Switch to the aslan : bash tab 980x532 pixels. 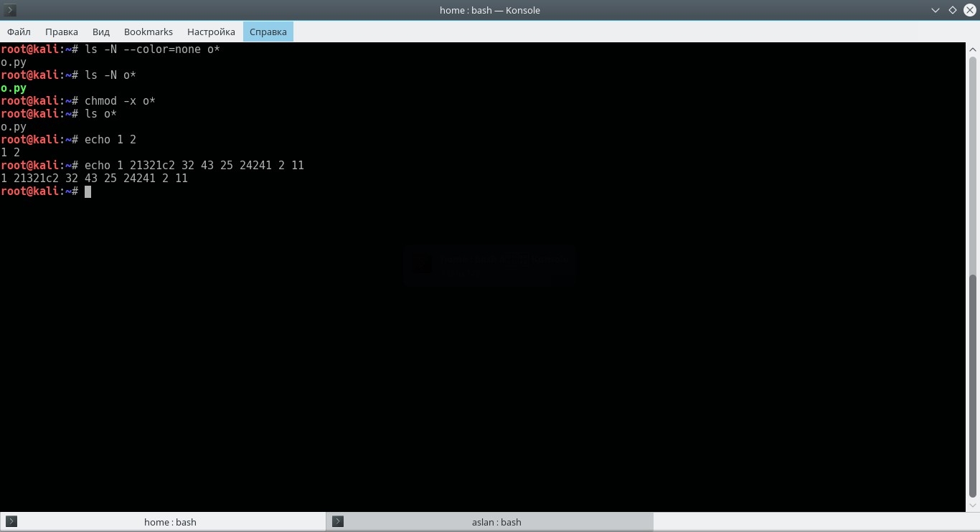[x=490, y=522]
